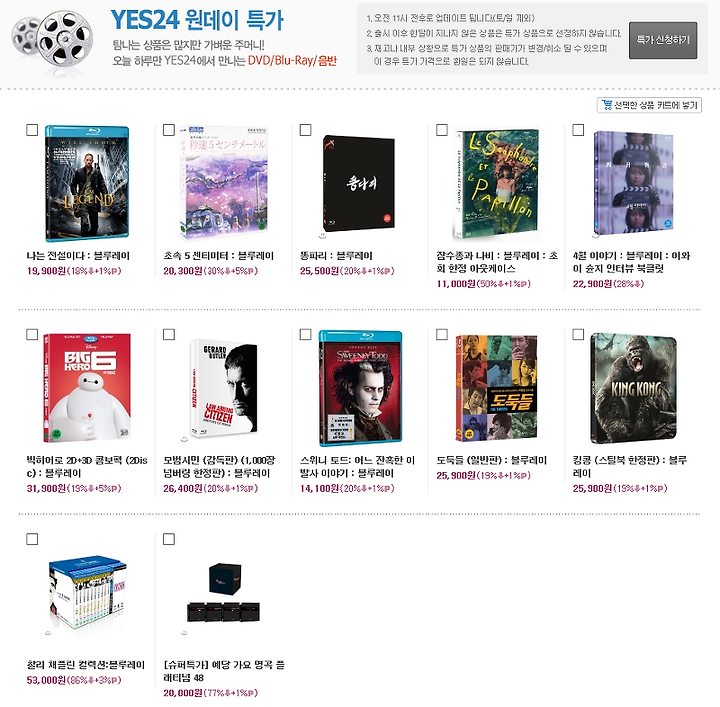The height and width of the screenshot is (707, 720).
Task: Add selected items to cart button
Action: pos(649,105)
